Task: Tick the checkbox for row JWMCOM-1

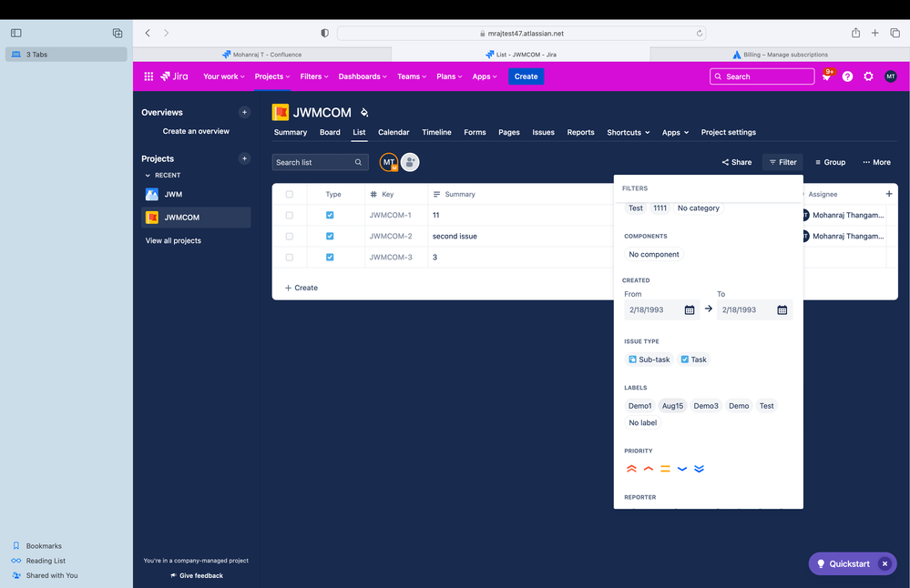Action: [289, 215]
